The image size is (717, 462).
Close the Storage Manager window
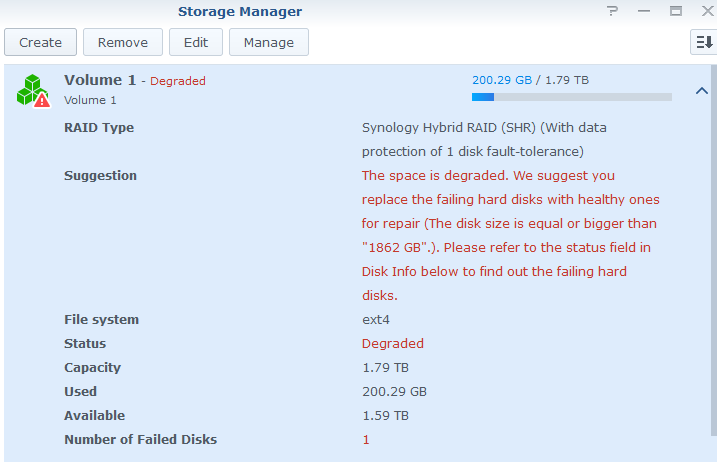coord(705,12)
